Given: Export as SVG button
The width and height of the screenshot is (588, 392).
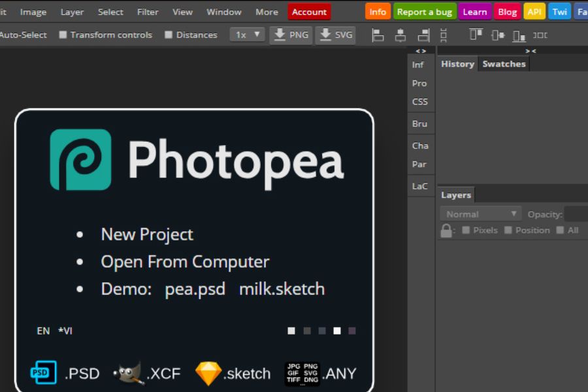Looking at the screenshot, I should [x=336, y=35].
